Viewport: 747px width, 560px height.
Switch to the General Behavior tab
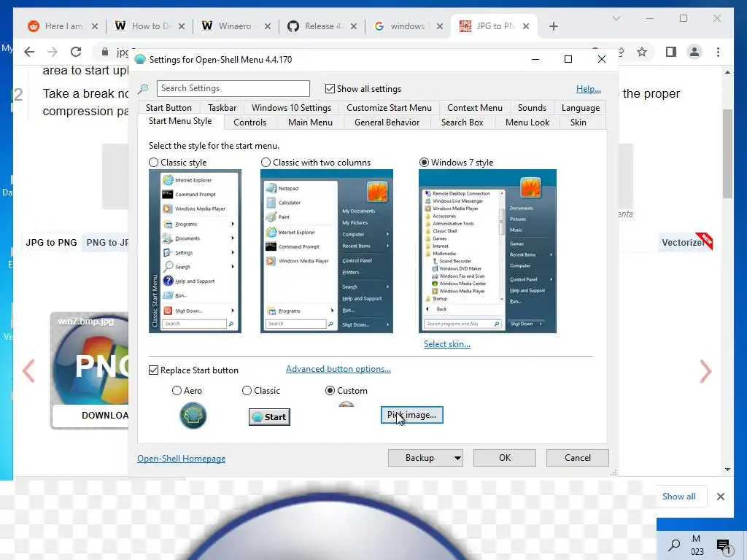[387, 122]
